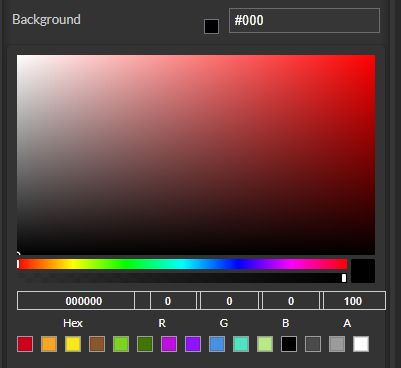The height and width of the screenshot is (368, 401).
Task: Click the Hex label below the inputs
Action: click(x=73, y=323)
